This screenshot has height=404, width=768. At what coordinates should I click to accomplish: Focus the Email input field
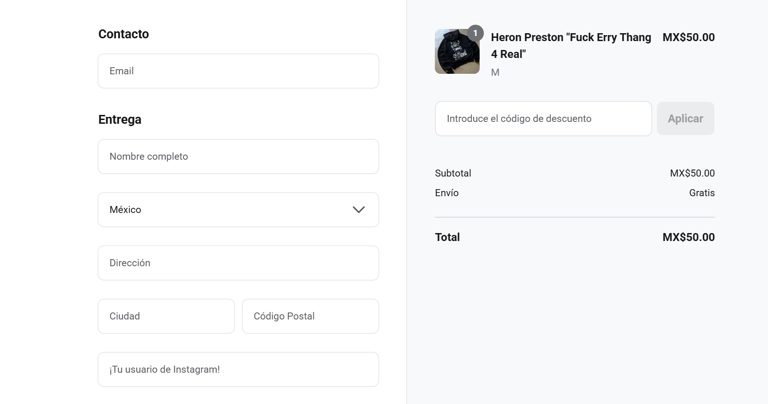coord(237,71)
